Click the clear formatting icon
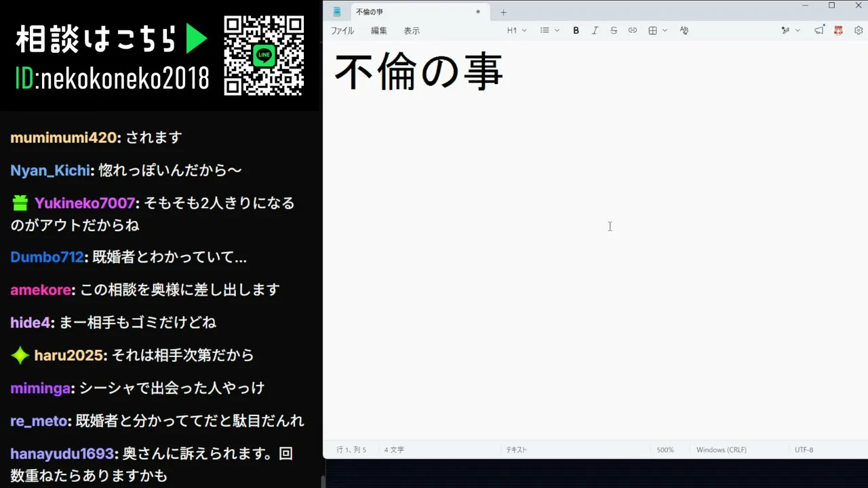868x488 pixels. (x=684, y=30)
